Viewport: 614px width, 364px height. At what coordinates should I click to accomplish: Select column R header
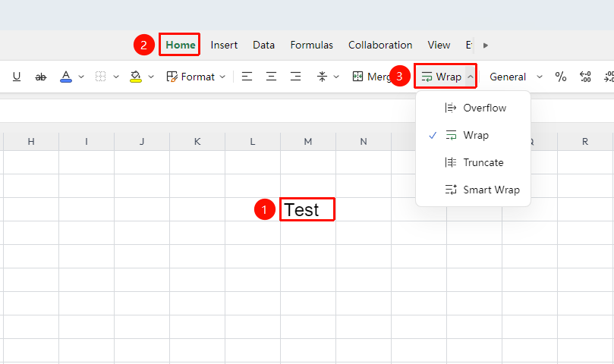585,141
